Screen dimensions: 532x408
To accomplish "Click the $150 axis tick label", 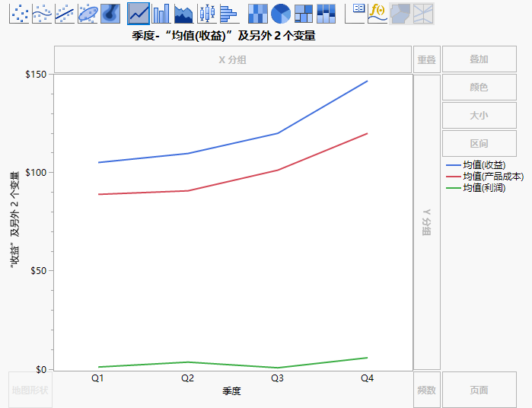I will (x=36, y=75).
